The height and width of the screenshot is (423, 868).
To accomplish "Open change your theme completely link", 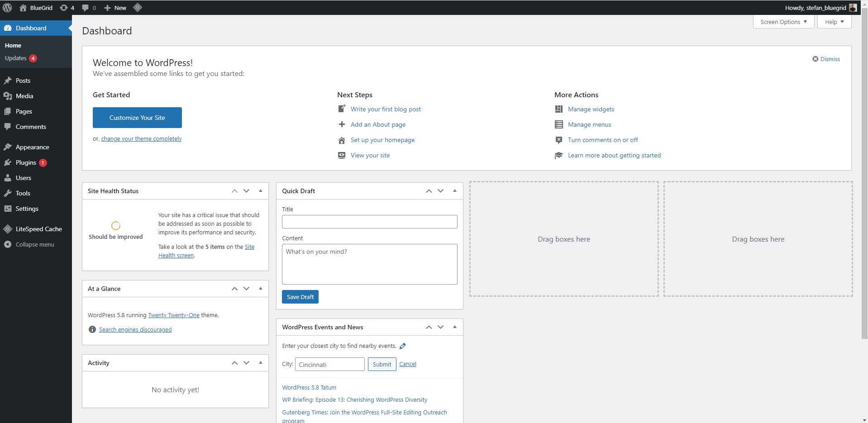I will 141,139.
